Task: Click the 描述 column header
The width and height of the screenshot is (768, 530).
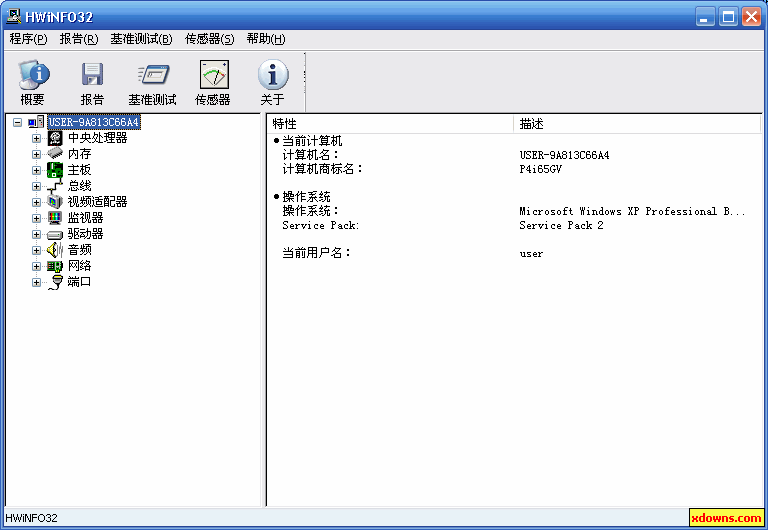Action: [637, 124]
